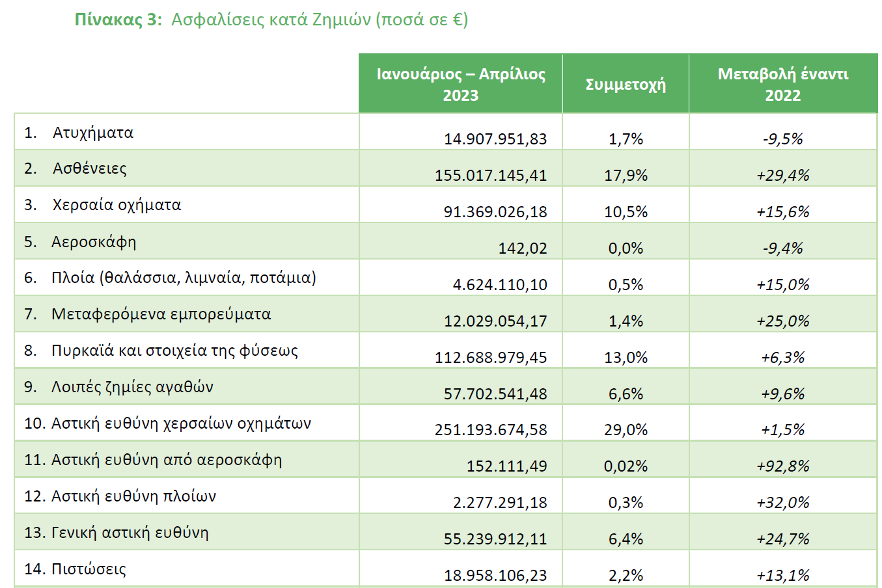The image size is (882, 588).
Task: Click the 29,0% share cell
Action: tap(626, 429)
